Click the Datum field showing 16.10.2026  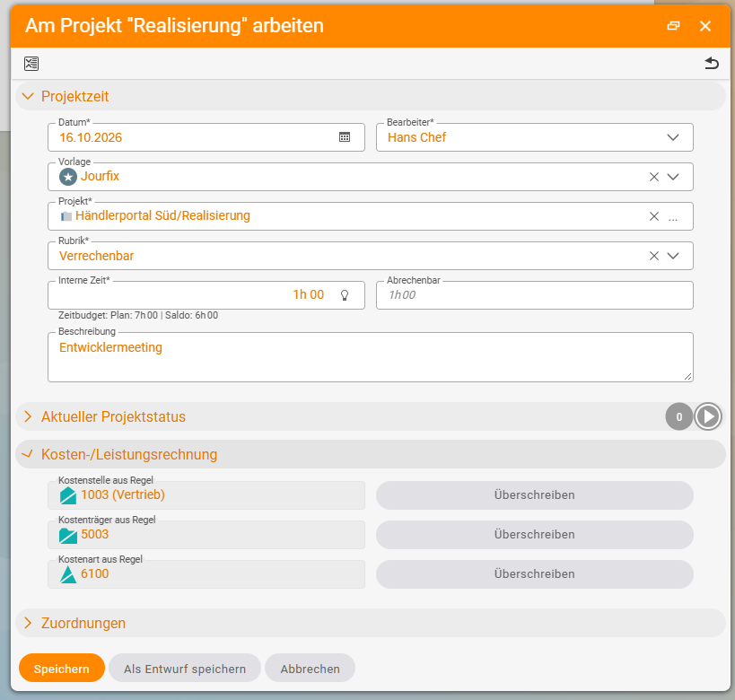[206, 137]
